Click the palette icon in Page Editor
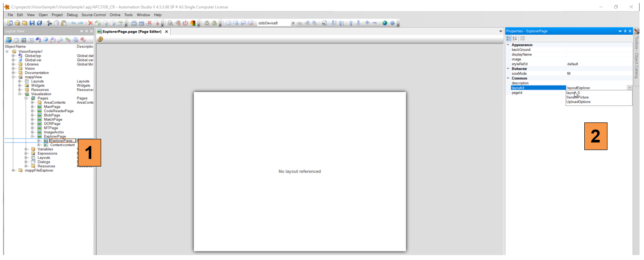 [100, 39]
